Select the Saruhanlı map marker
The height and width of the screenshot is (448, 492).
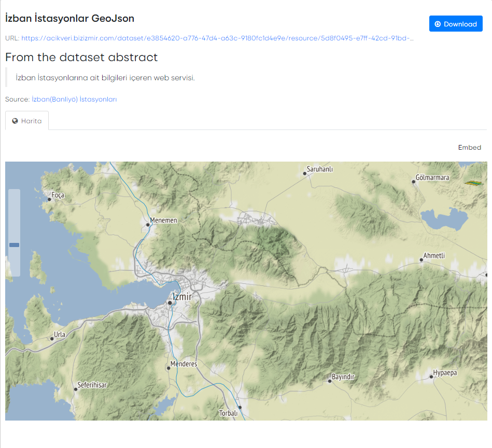point(305,174)
